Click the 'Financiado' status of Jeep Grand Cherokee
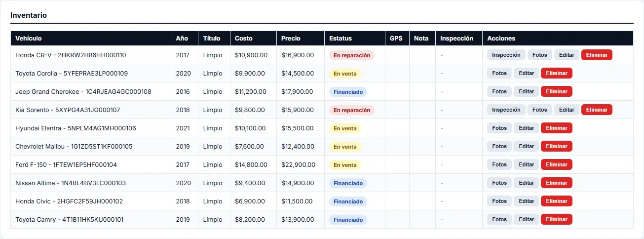 [x=348, y=92]
